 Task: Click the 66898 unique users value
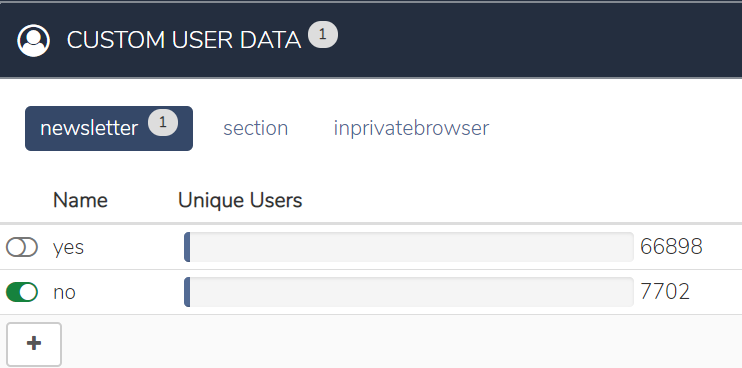[x=671, y=247]
